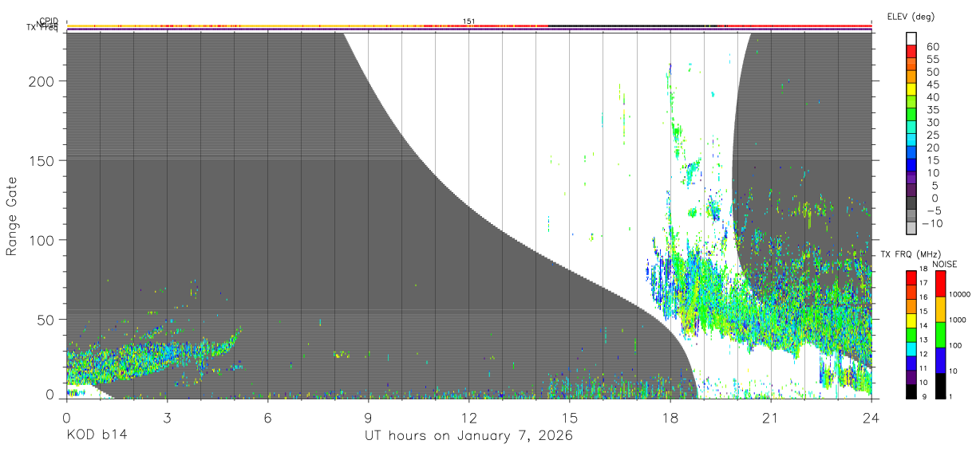
Task: Click the y-axis tick label '200'
Action: 43,81
